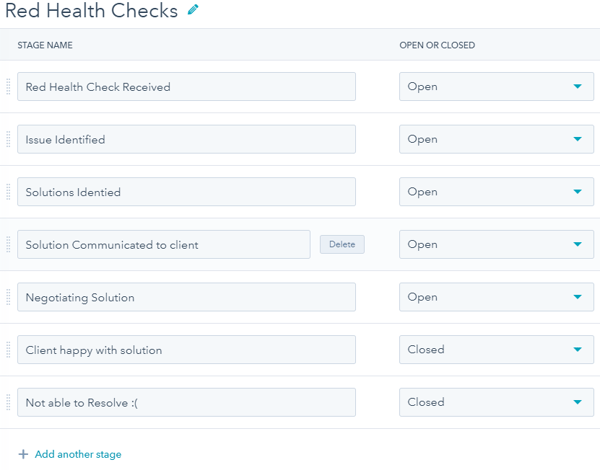Delete the Solution Communicated to client stage
Image resolution: width=600 pixels, height=470 pixels.
(x=342, y=245)
